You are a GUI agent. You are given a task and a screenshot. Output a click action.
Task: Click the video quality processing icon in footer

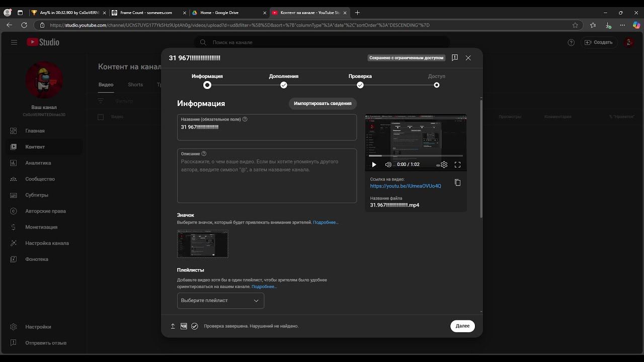[x=184, y=326]
